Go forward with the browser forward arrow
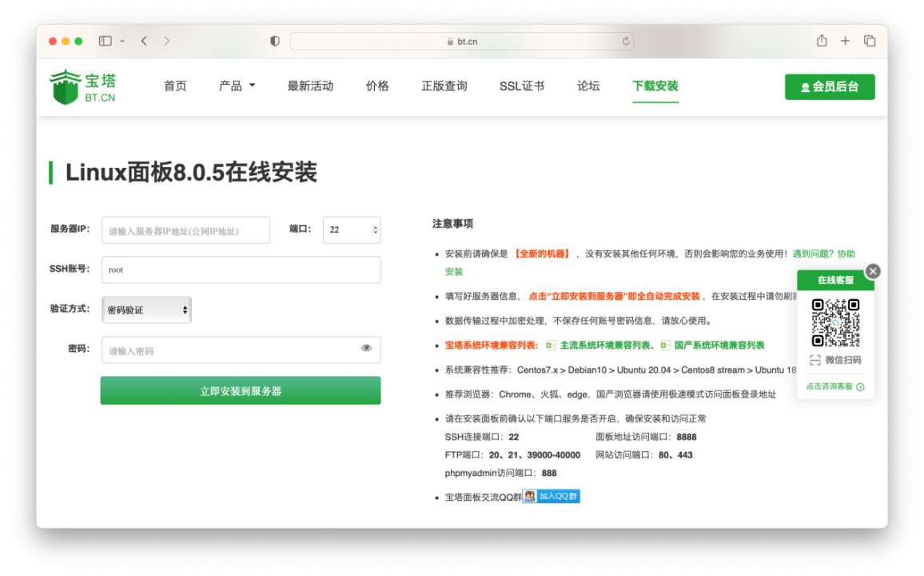This screenshot has height=576, width=924. [167, 41]
